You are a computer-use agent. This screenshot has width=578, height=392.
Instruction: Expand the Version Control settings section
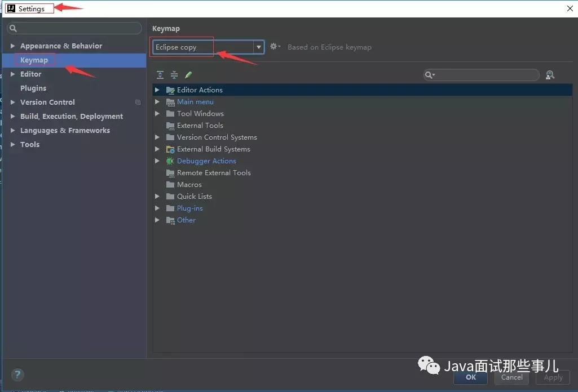[x=12, y=102]
